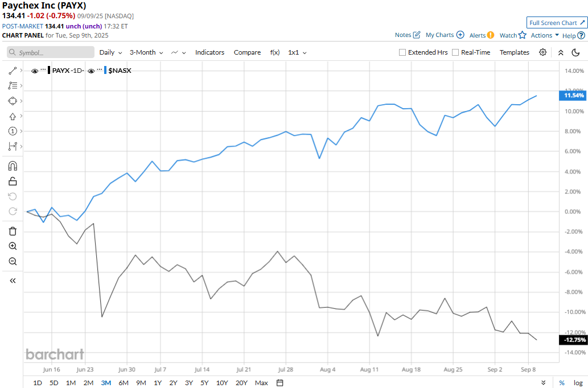Click the -12.75% price axis label
Viewport: 588px width, 388px height.
point(573,340)
